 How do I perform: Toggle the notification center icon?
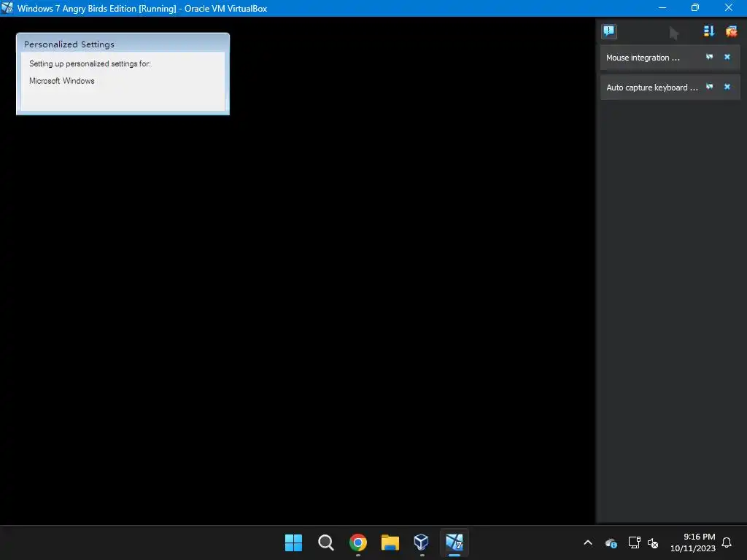[609, 31]
